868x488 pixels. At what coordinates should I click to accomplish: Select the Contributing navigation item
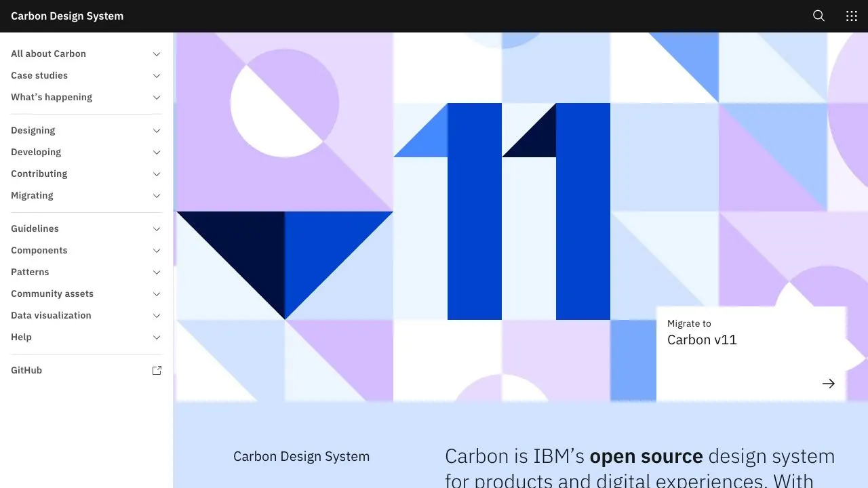tap(39, 174)
